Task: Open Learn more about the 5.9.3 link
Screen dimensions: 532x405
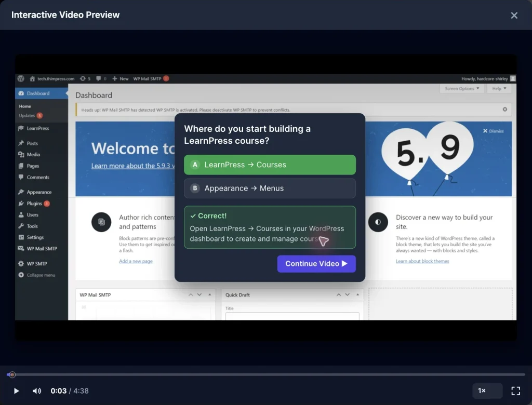Action: tap(132, 166)
